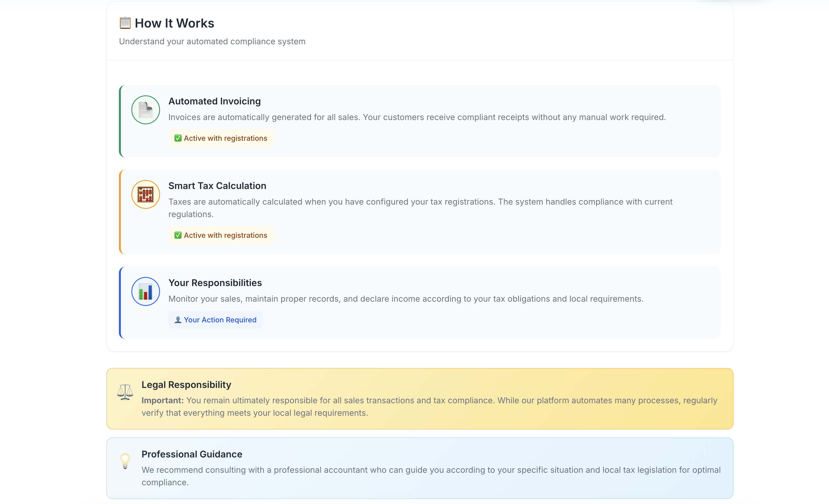Select the Legal Responsibility heading
This screenshot has width=829, height=504.
pos(186,384)
